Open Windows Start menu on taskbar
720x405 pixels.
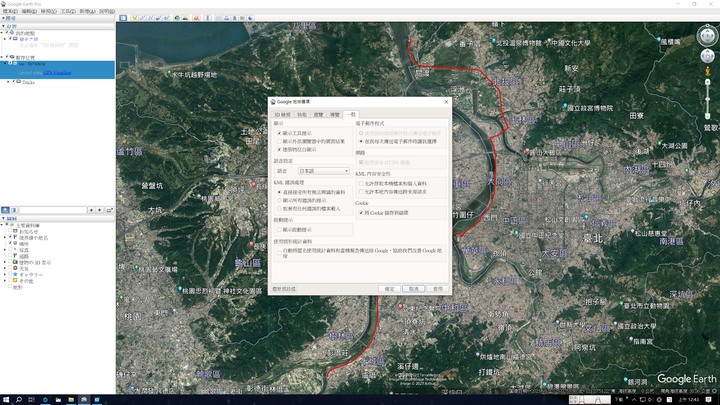[6, 400]
